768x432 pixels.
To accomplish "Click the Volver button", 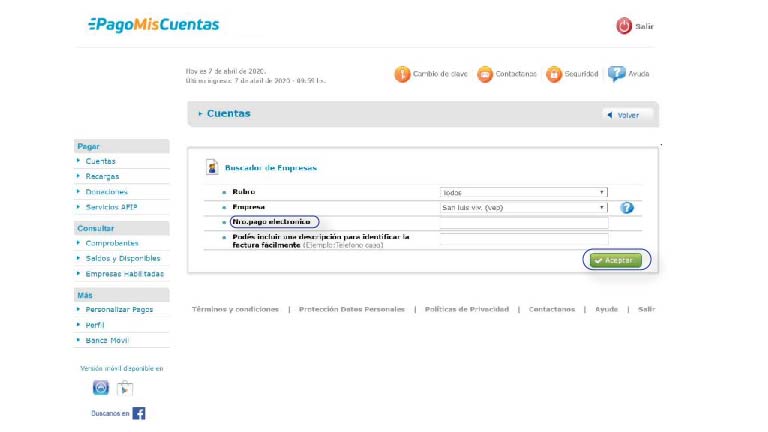I will (x=627, y=115).
